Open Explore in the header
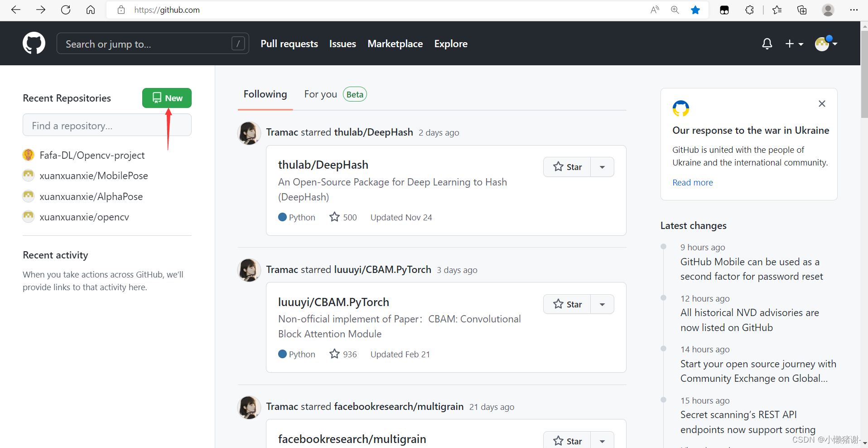This screenshot has height=448, width=868. click(451, 44)
